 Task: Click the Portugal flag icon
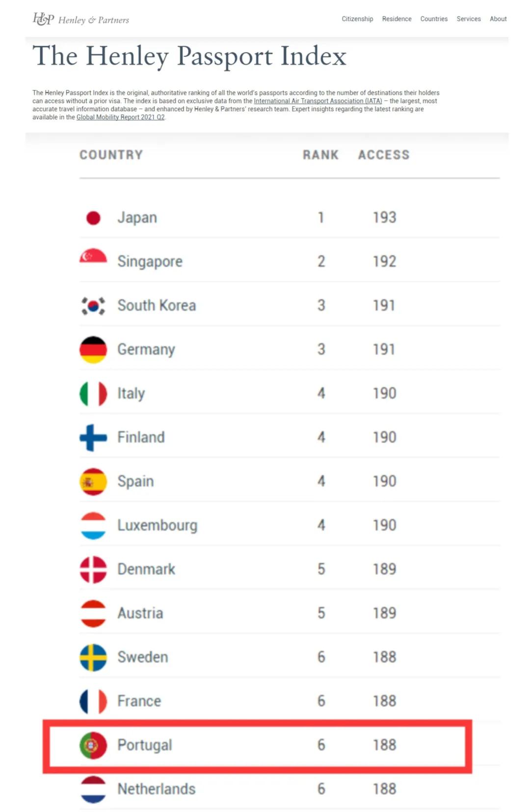(93, 745)
